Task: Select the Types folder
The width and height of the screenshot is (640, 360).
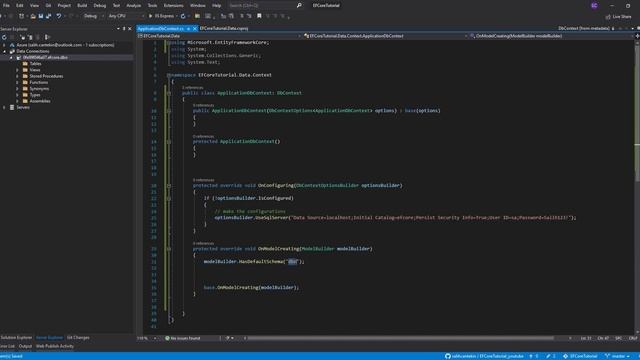Action: (x=35, y=95)
